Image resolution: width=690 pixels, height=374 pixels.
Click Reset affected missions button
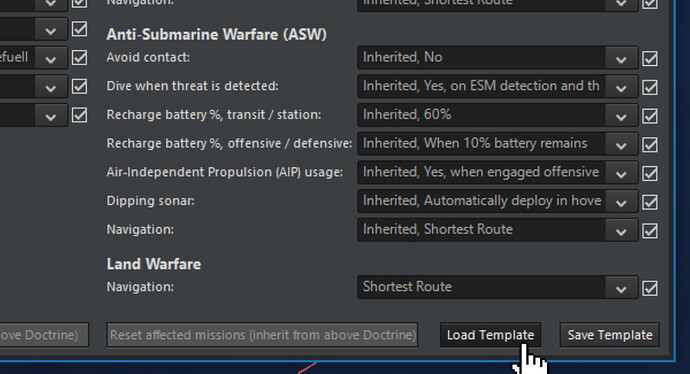pos(262,335)
